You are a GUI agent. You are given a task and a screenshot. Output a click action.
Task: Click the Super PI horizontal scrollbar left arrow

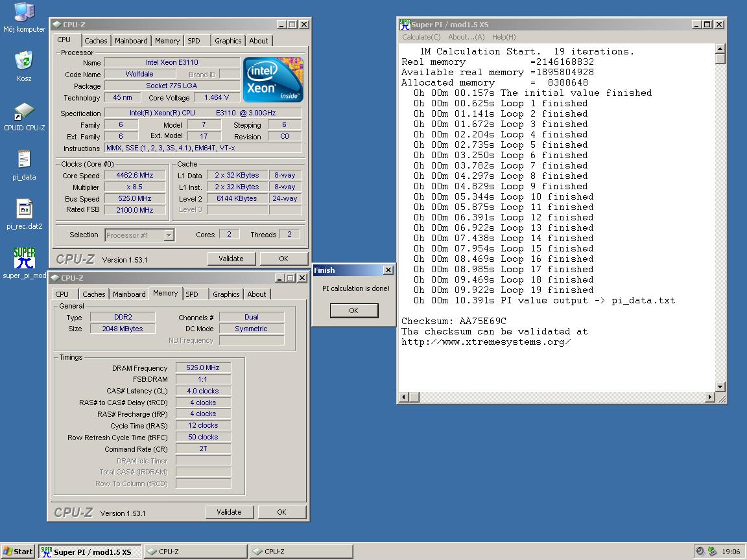403,397
